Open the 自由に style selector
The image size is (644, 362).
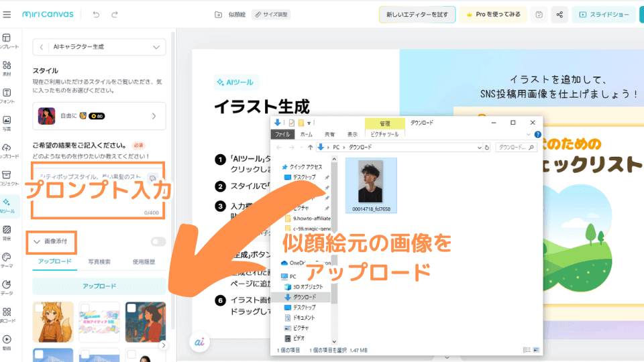tap(99, 116)
